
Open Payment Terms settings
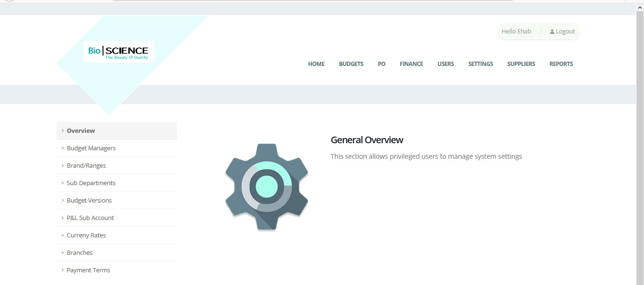tap(116, 270)
